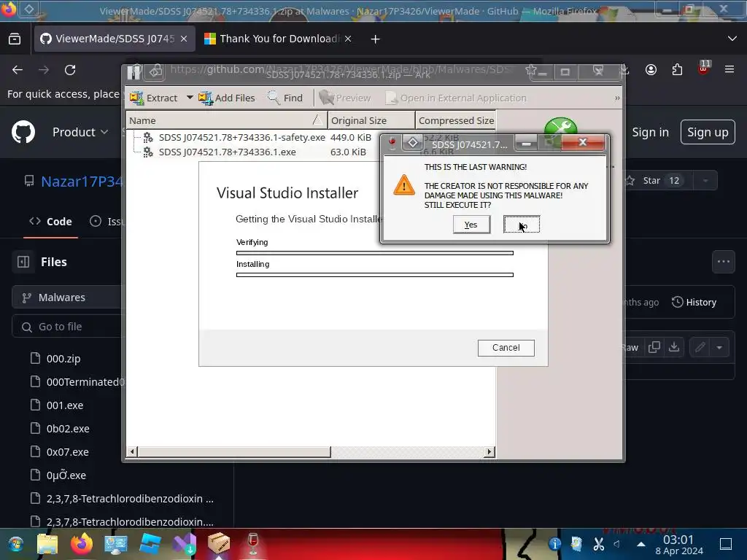Open the Firefox hamburger menu
The image size is (747, 560).
(x=729, y=70)
